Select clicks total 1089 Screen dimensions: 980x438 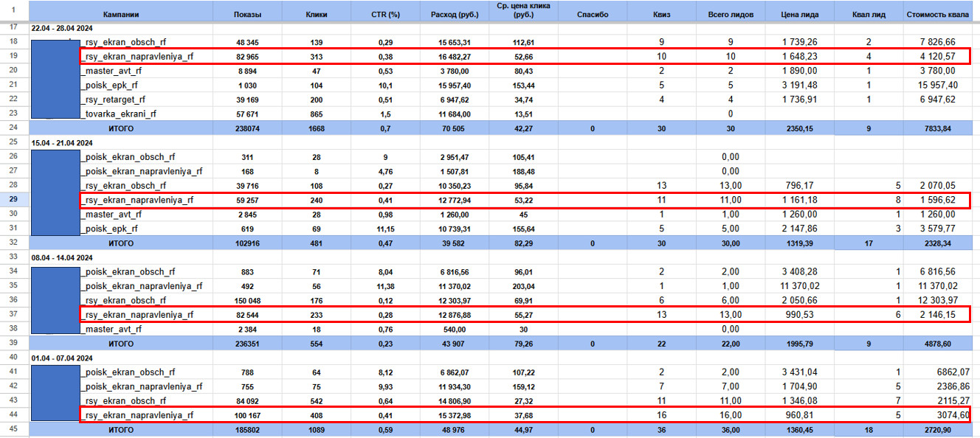(x=317, y=430)
